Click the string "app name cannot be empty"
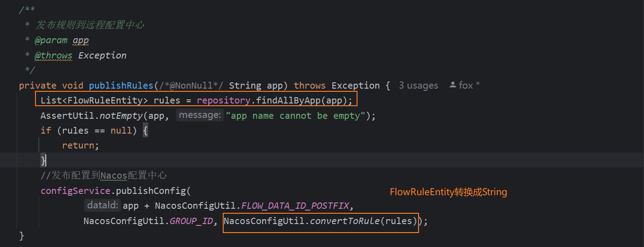Viewport: 644px width, 247px height. coord(296,116)
